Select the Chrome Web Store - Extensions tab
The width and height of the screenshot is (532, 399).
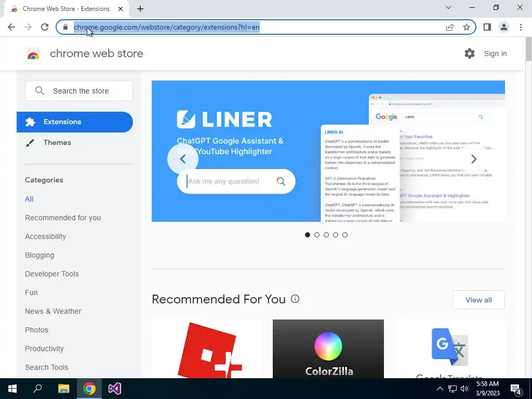point(66,9)
